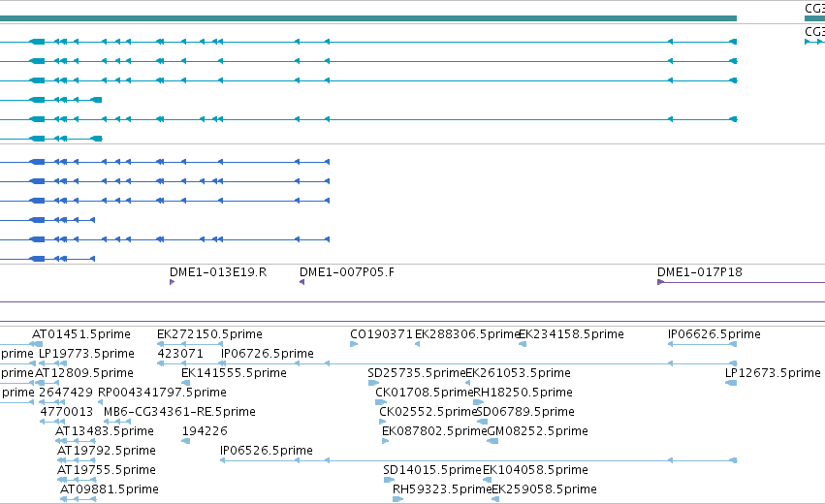Click the LP12673.5prime EST arrow glyph
The height and width of the screenshot is (504, 825).
coord(731,383)
